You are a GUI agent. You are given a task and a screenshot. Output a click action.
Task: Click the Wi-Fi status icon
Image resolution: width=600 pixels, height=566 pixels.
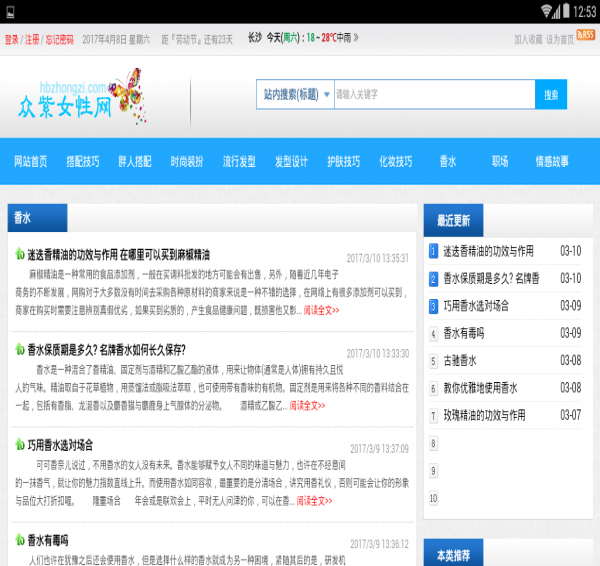pos(546,11)
